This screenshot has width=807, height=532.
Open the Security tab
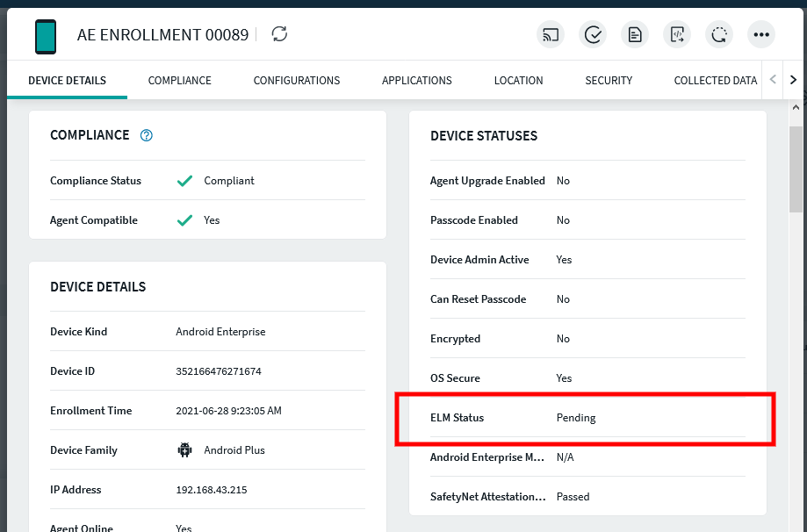[x=609, y=81]
